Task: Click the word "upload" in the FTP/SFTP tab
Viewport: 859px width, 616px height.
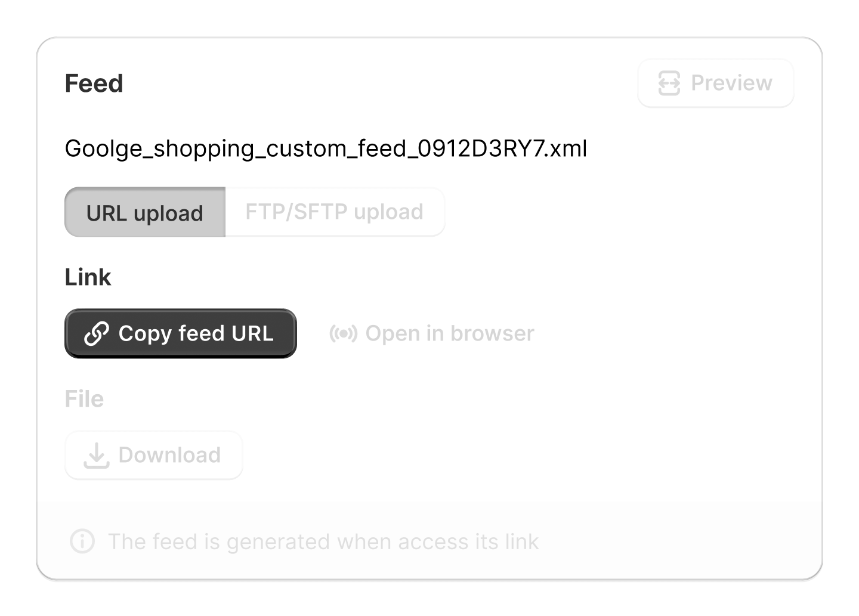Action: tap(388, 212)
